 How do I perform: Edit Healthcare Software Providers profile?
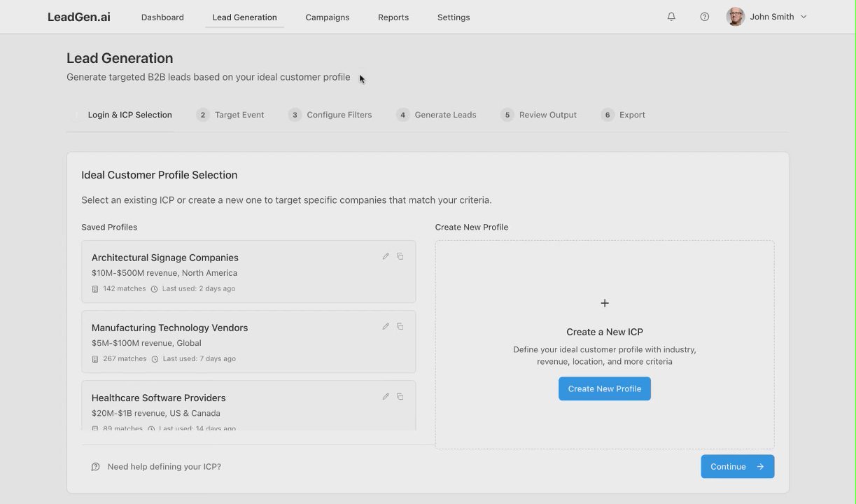pos(386,396)
